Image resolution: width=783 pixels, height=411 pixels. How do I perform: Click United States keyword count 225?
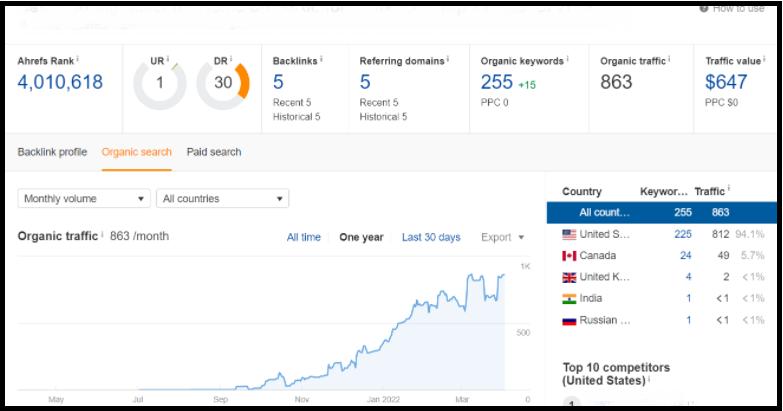click(x=683, y=234)
